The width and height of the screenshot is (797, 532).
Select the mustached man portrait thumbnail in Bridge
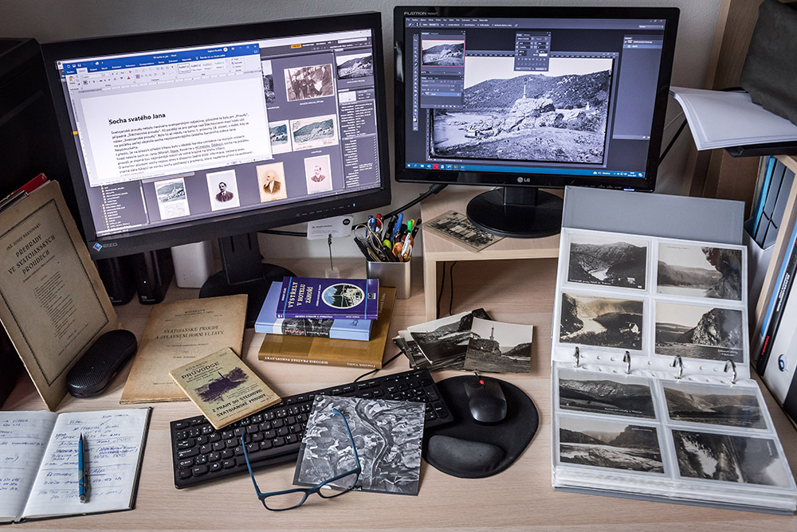click(x=222, y=190)
